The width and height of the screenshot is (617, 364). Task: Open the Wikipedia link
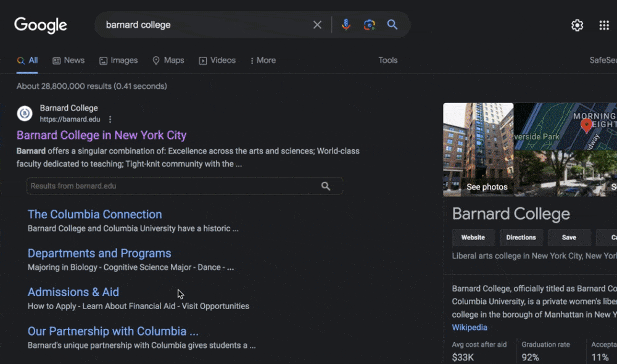pos(470,328)
